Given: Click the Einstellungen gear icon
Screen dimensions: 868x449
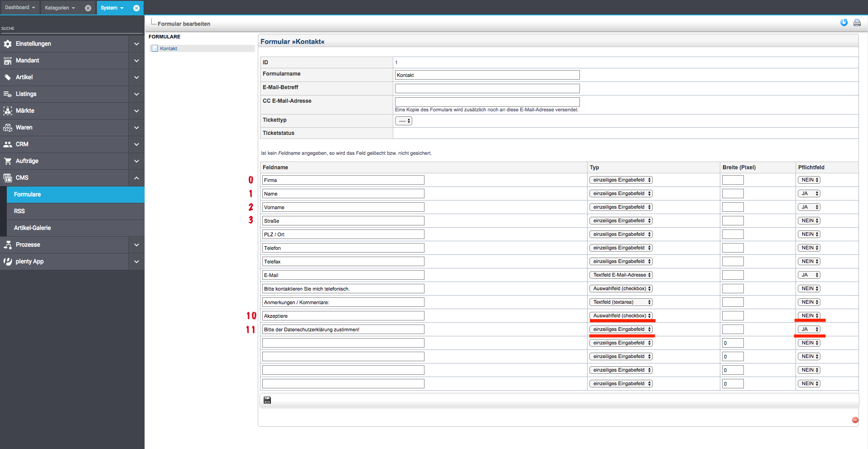Looking at the screenshot, I should click(x=8, y=44).
